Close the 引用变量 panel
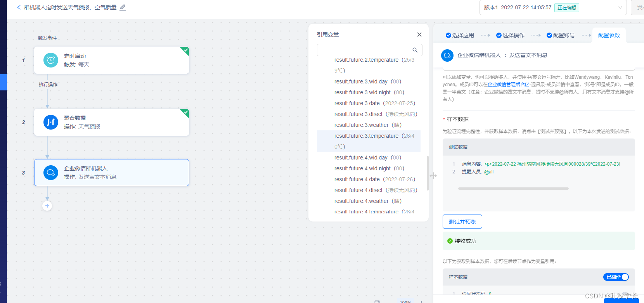This screenshot has height=303, width=644. 419,35
